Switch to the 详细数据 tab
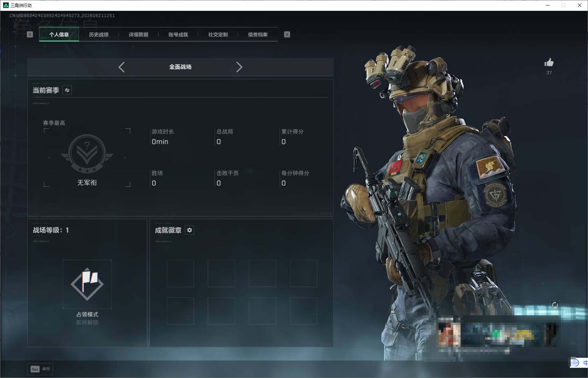This screenshot has width=588, height=378. (x=138, y=35)
